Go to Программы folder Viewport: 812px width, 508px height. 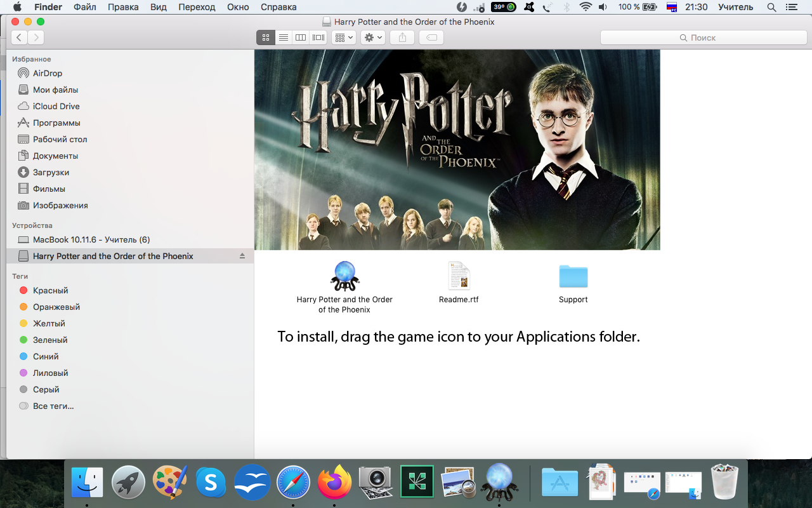point(56,123)
